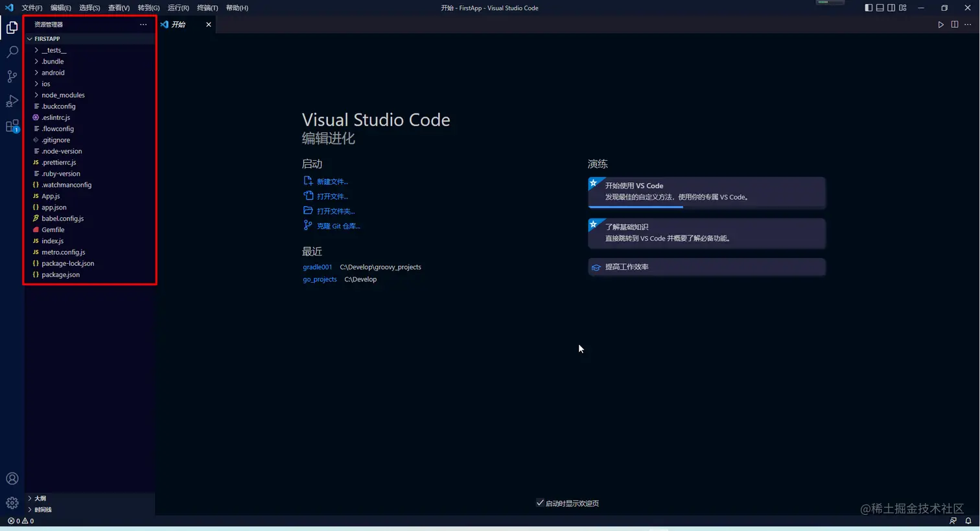Open the Search view icon
Image resolution: width=980 pixels, height=531 pixels.
click(12, 52)
